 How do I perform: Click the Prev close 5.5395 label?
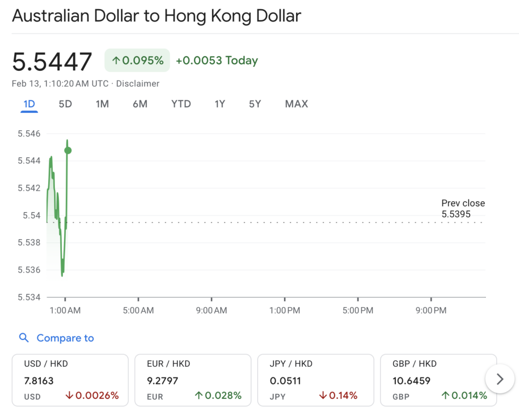[463, 208]
